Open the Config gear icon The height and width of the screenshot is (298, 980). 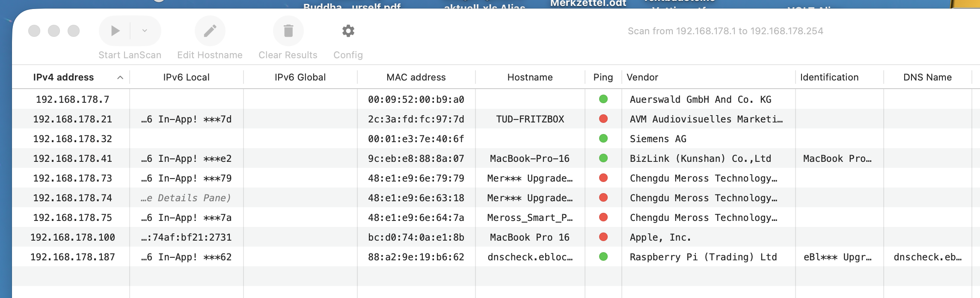(x=348, y=31)
